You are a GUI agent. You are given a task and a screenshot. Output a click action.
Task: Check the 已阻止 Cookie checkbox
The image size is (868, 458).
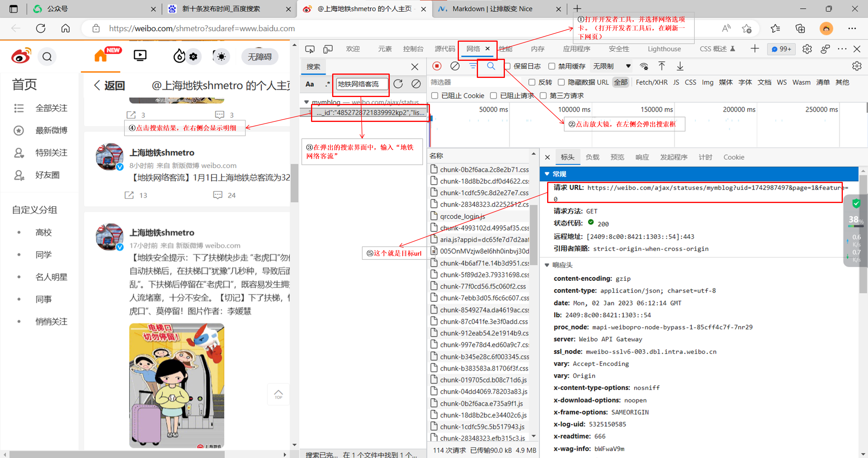[435, 96]
